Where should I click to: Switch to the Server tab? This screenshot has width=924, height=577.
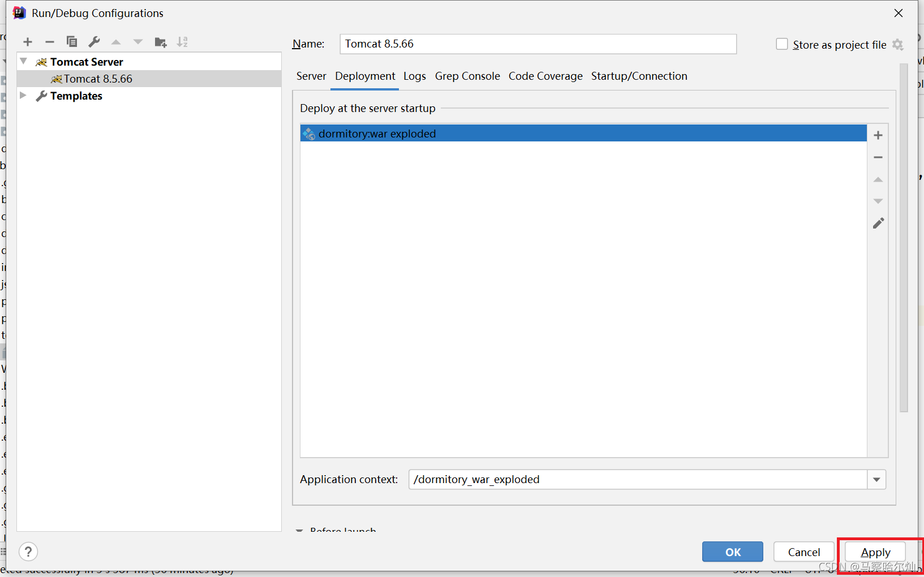click(311, 76)
